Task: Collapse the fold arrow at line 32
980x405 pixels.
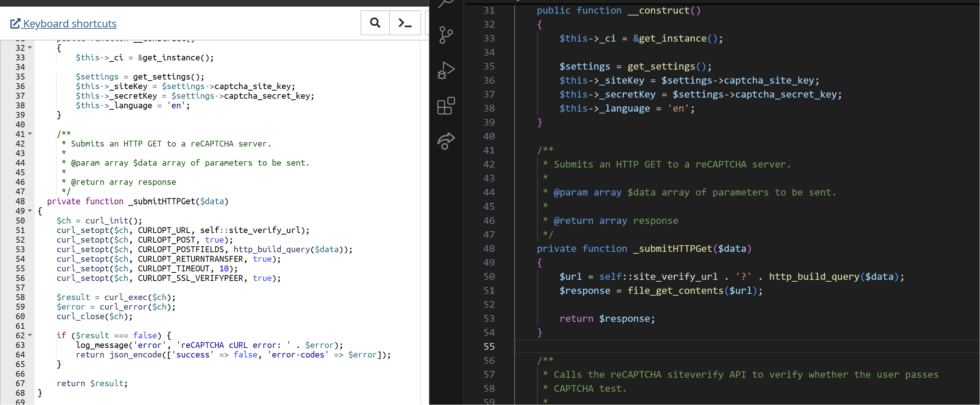Action: click(30, 47)
